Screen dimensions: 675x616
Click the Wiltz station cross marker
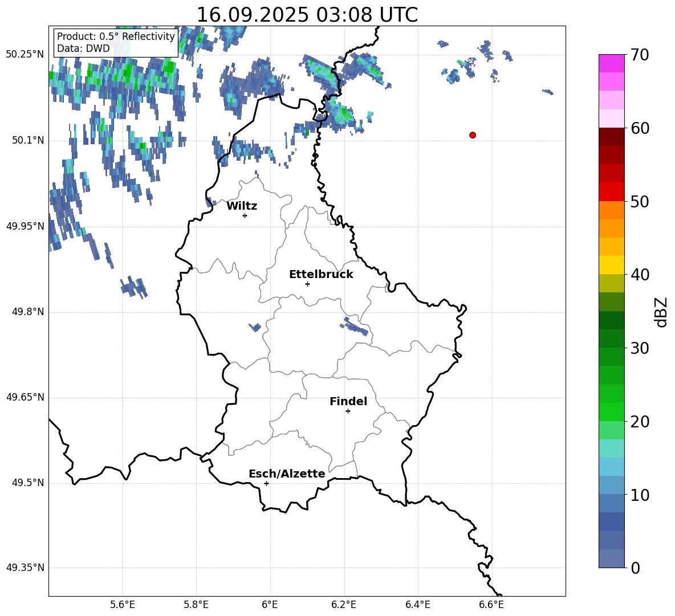(245, 215)
